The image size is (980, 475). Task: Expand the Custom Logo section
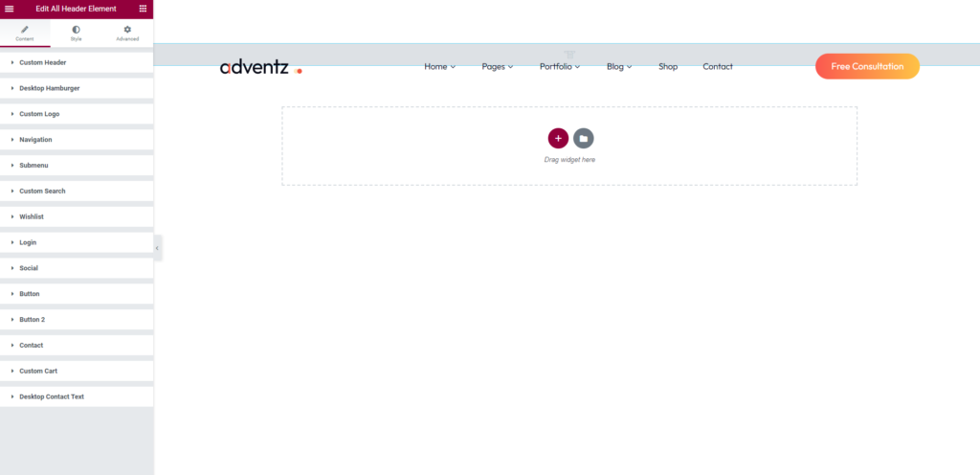(39, 114)
